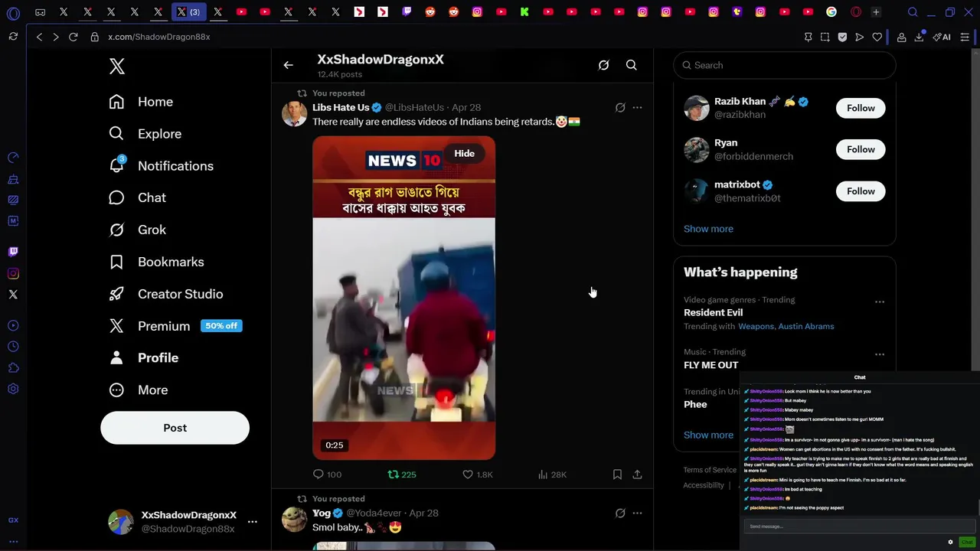Open the Easy Setup menu in browser toolbar
The height and width of the screenshot is (551, 980).
pos(965,37)
